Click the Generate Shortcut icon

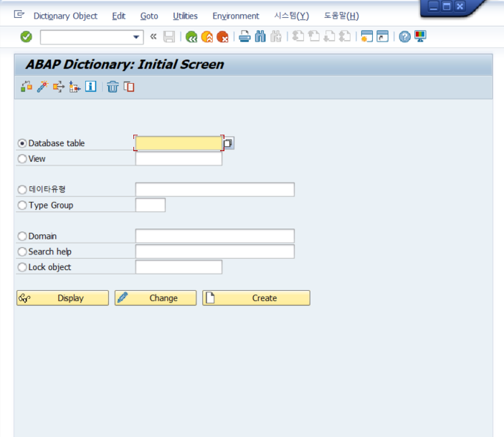click(383, 37)
